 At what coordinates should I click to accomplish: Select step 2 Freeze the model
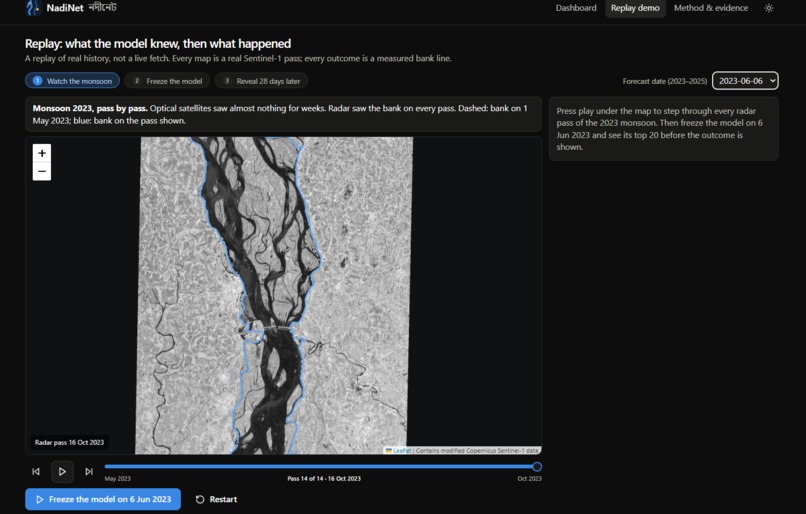[x=168, y=81]
